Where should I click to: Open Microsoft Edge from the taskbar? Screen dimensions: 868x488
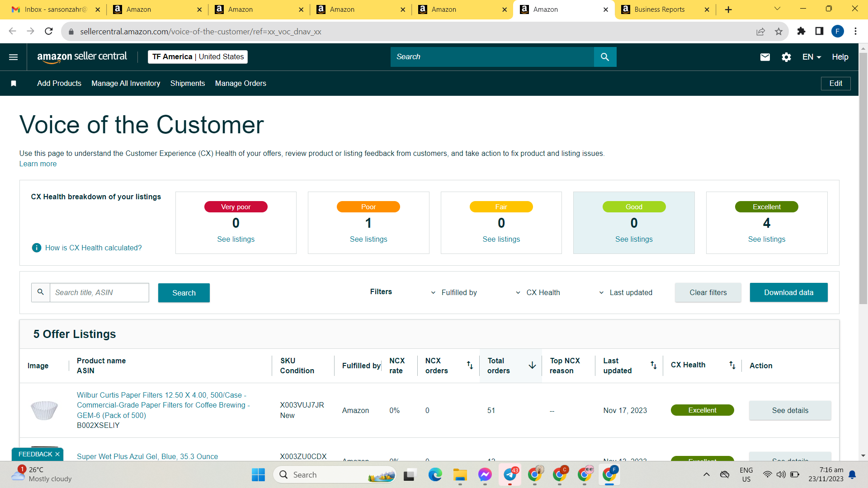(x=435, y=475)
